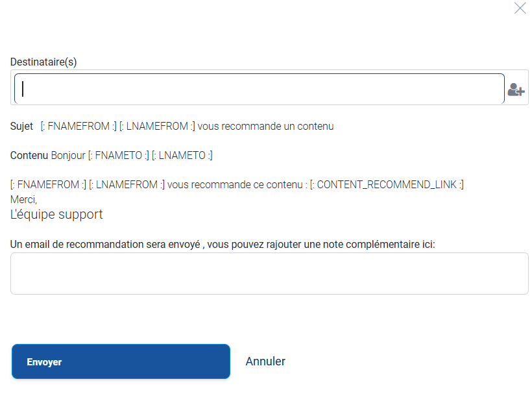Click the Annuler link
This screenshot has height=403, width=532.
pos(265,361)
